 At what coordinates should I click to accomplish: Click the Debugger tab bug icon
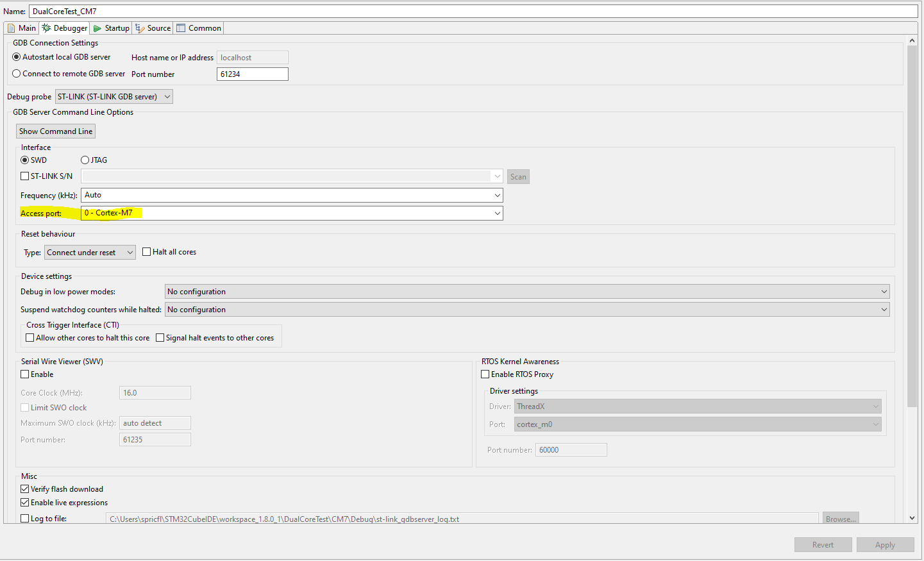tap(46, 28)
